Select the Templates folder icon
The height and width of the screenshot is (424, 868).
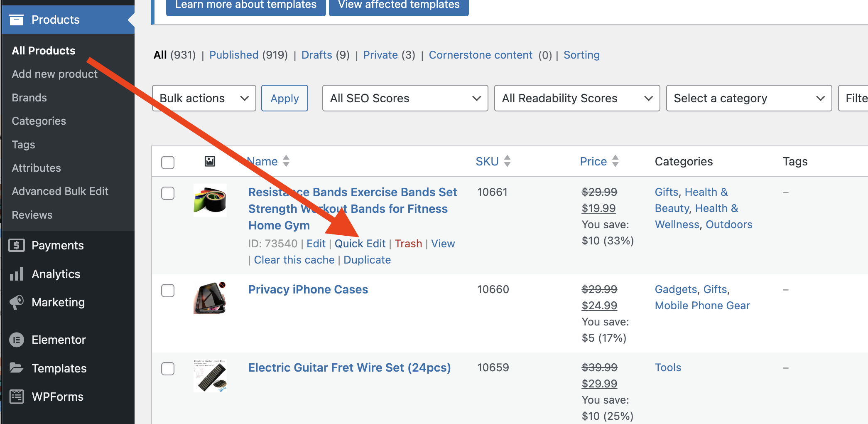17,368
